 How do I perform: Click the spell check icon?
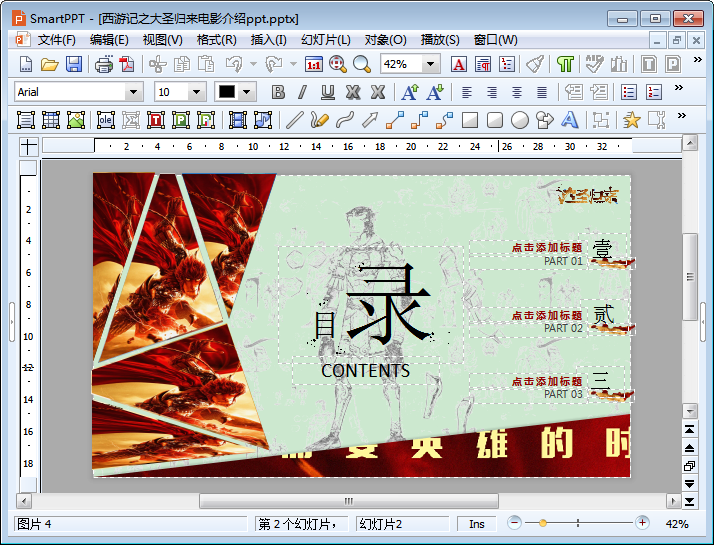[594, 64]
